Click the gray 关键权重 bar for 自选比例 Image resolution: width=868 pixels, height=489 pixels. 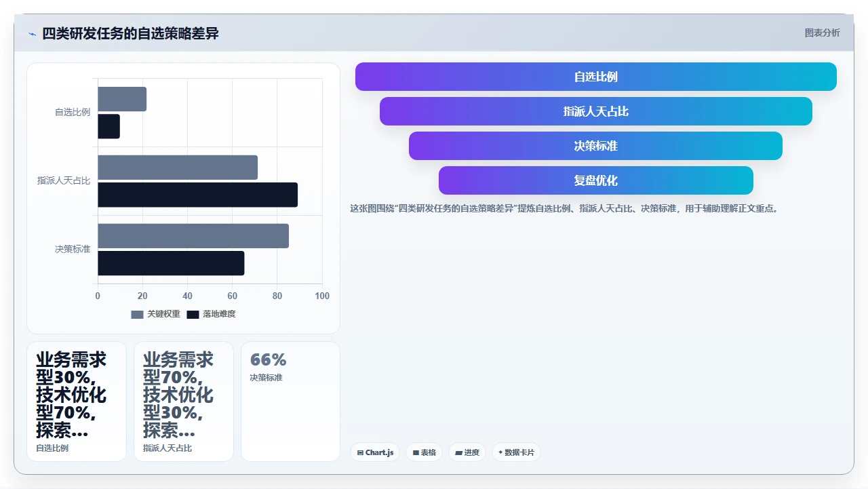pyautogui.click(x=122, y=99)
